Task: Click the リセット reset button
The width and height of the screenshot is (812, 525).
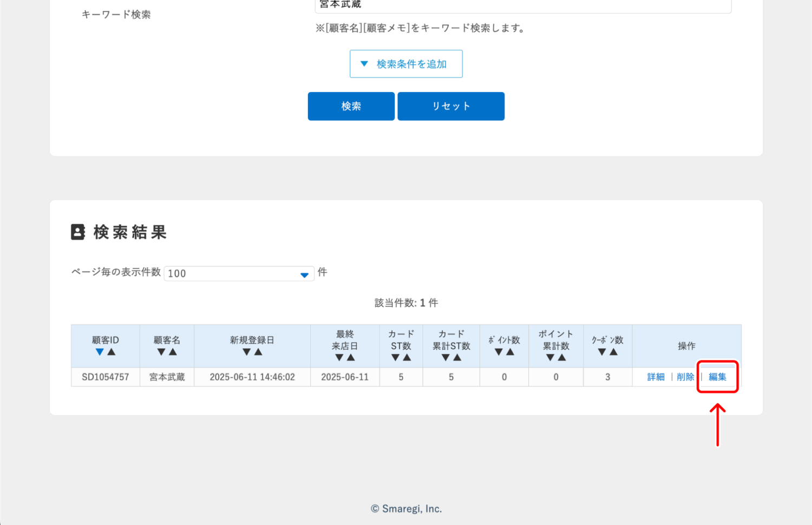Action: click(x=450, y=106)
